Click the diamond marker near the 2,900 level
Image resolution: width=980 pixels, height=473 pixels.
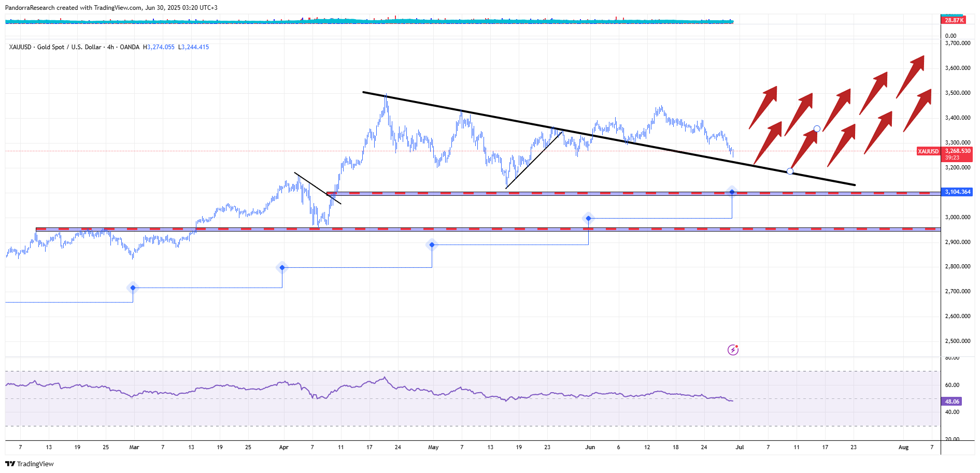(x=432, y=245)
